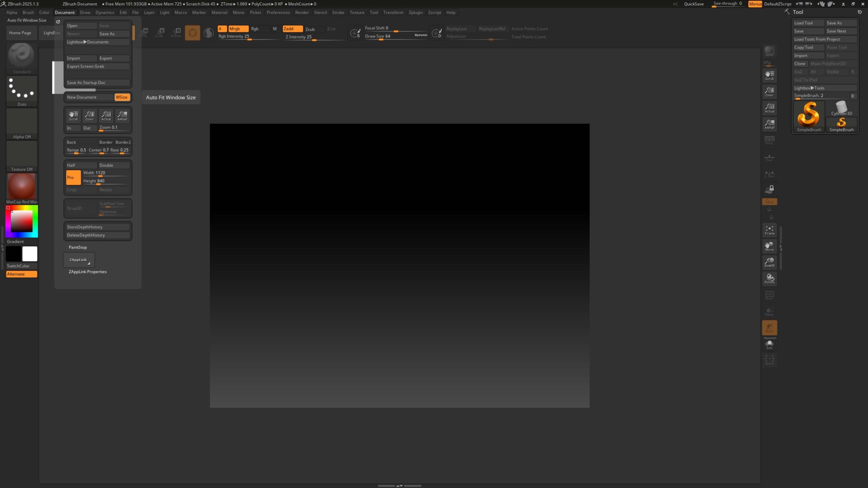Click the AAHalf icon in Document menu
This screenshot has width=868, height=488.
(x=122, y=116)
